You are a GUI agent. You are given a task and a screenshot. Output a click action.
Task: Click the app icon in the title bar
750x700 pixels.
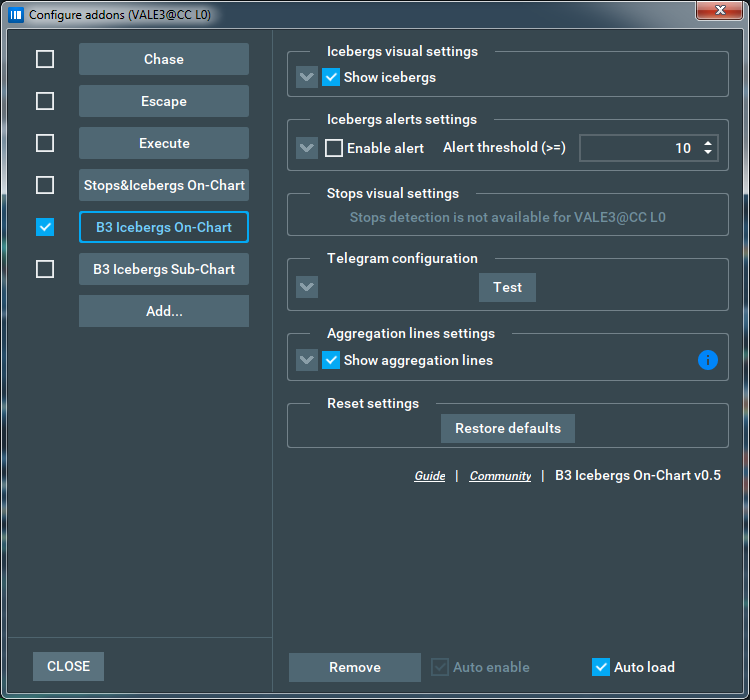coord(15,15)
